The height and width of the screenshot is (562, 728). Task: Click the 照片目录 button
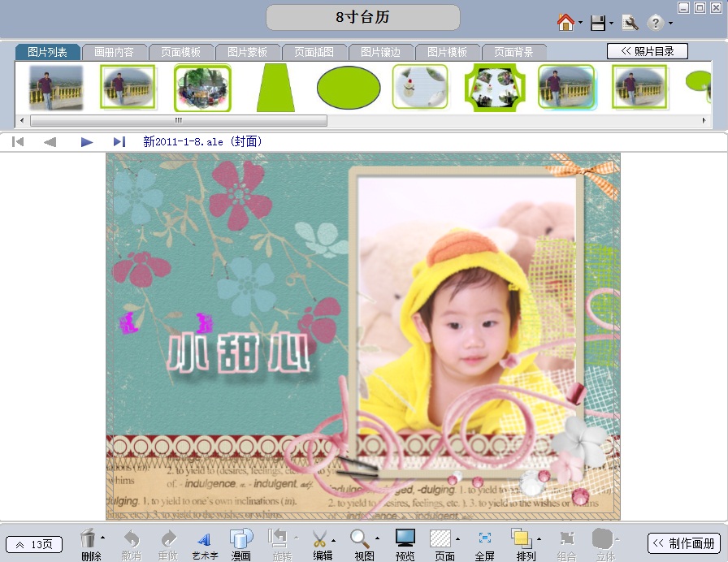point(647,51)
